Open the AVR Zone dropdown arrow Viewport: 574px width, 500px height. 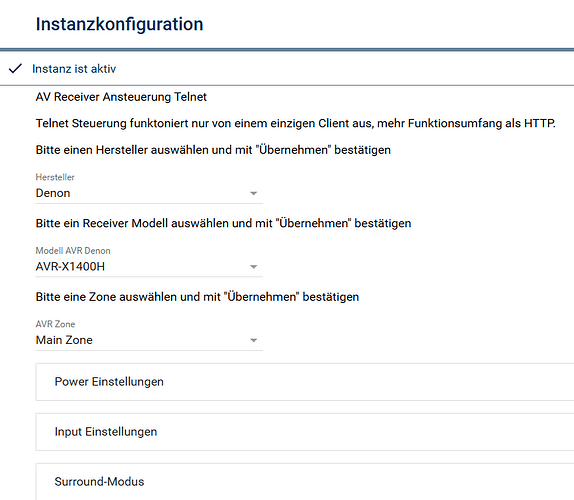253,340
